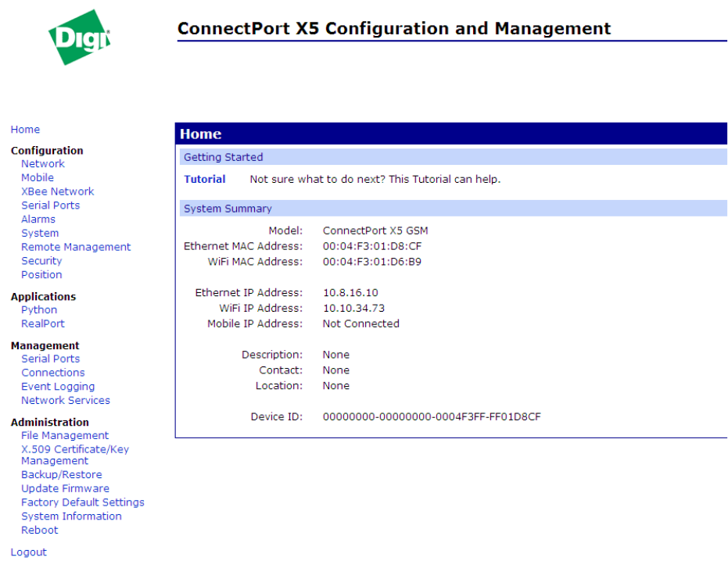Click the Configuration sidebar heading
This screenshot has width=728, height=568.
point(47,151)
